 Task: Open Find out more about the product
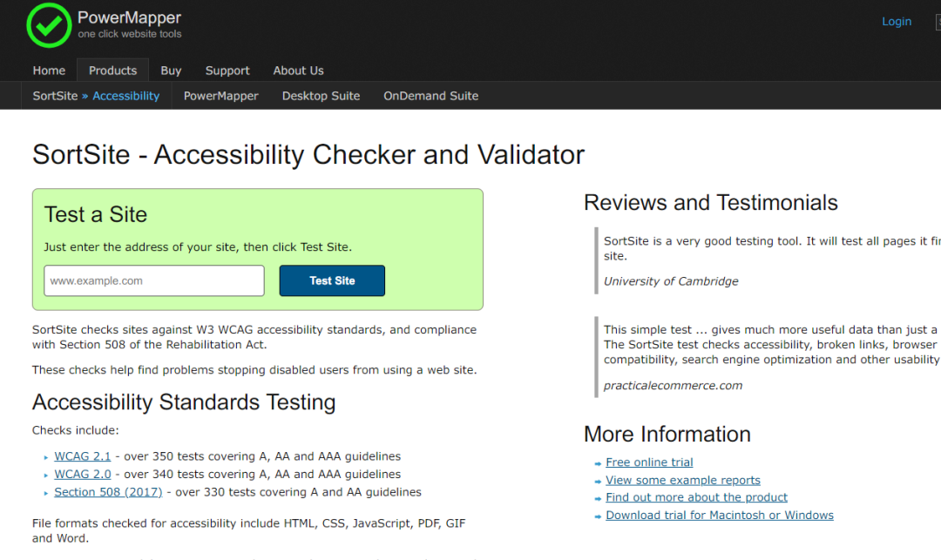697,497
